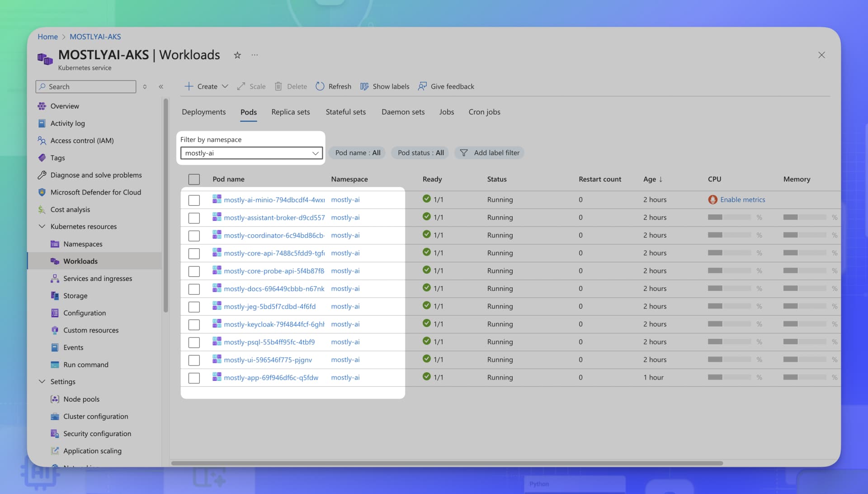Click the Diagnose and solve problems icon
The height and width of the screenshot is (494, 868).
click(42, 175)
